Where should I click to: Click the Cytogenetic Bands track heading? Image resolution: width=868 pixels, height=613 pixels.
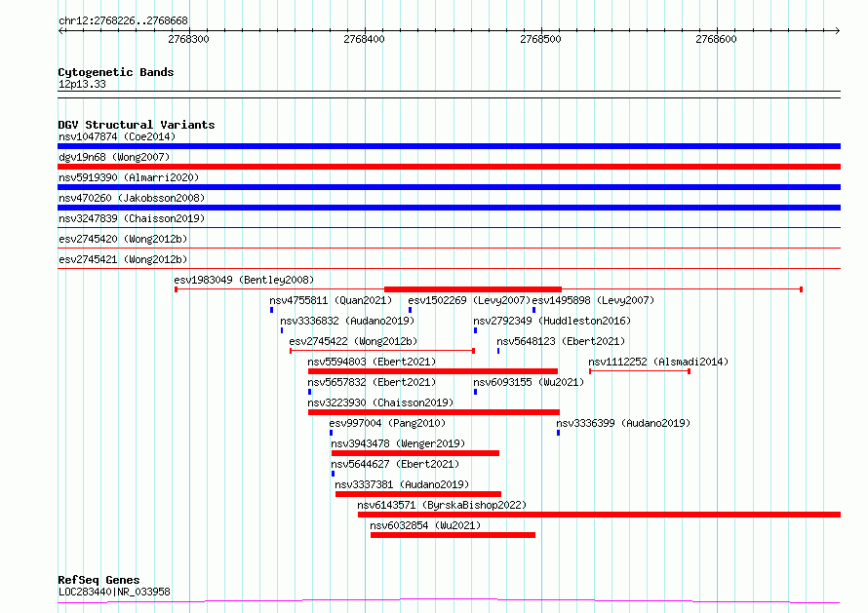tap(116, 72)
